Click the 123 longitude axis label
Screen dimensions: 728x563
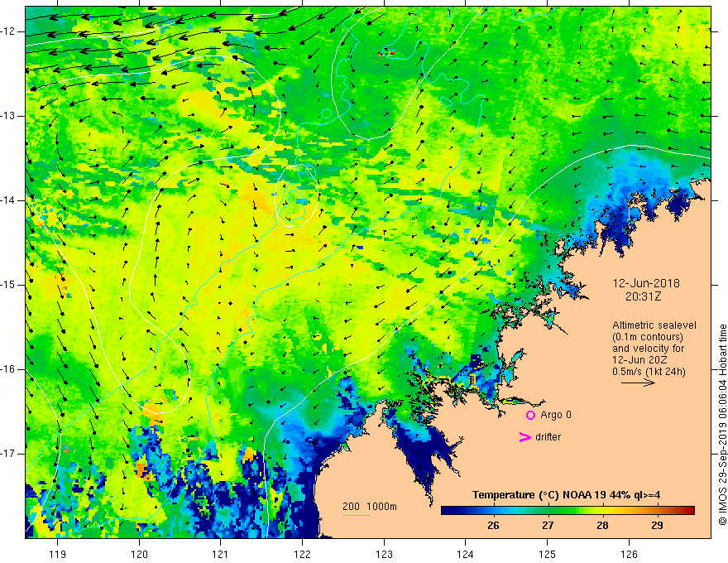pyautogui.click(x=384, y=554)
